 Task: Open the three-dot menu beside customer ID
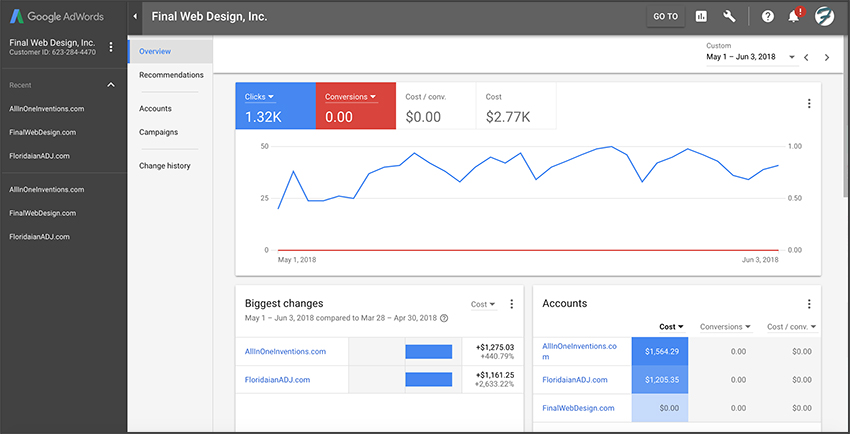(x=111, y=47)
